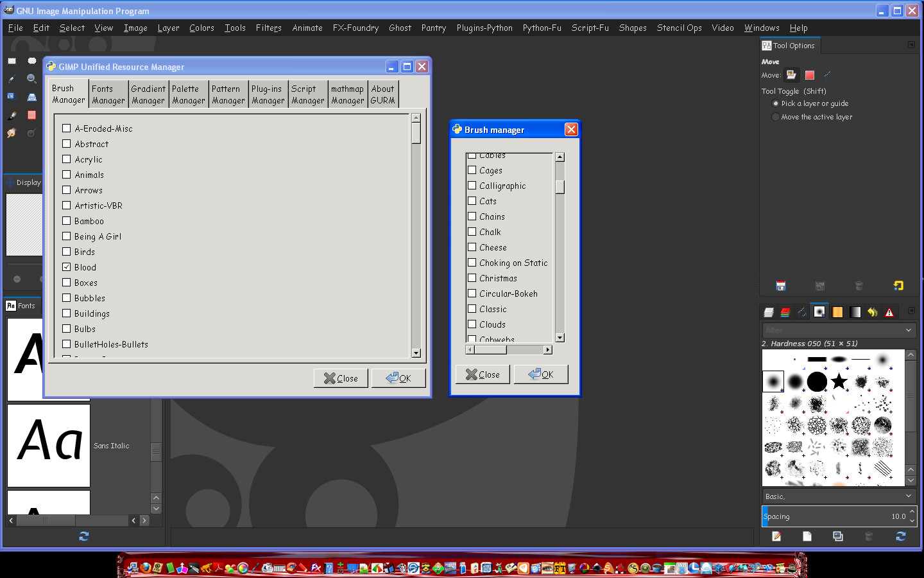Switch to the Plug-ins Manager tab
The height and width of the screenshot is (578, 924).
tap(268, 94)
